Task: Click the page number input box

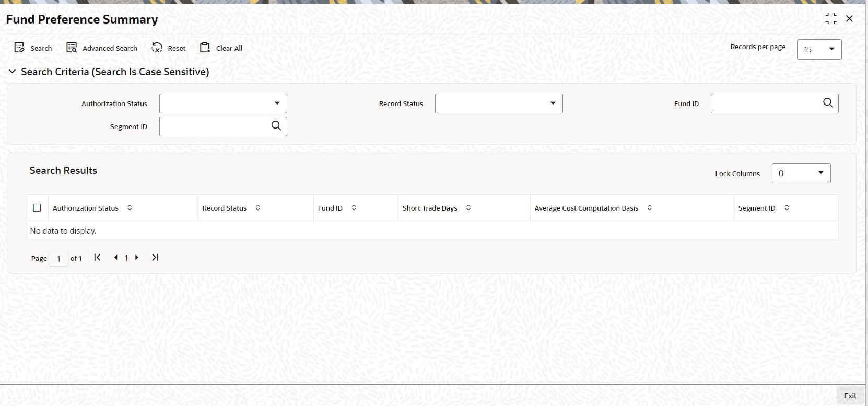Action: (x=58, y=259)
